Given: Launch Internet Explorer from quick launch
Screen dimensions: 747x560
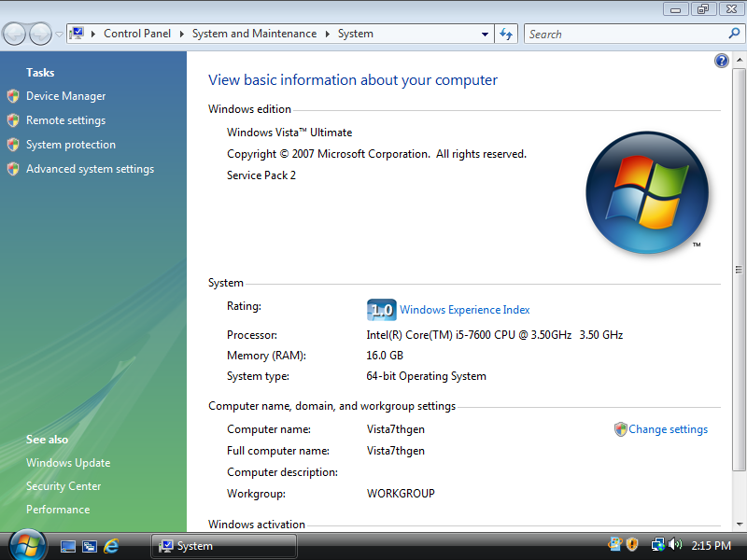Looking at the screenshot, I should coord(111,546).
